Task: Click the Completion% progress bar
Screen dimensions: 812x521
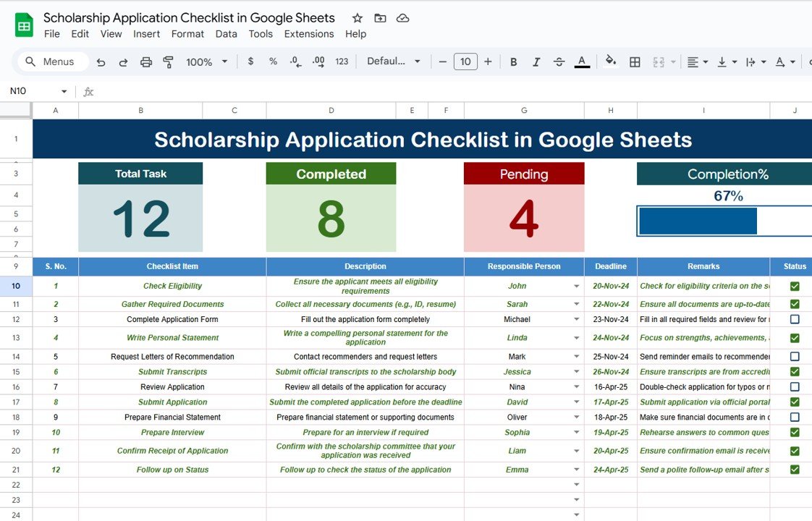Action: [x=697, y=221]
